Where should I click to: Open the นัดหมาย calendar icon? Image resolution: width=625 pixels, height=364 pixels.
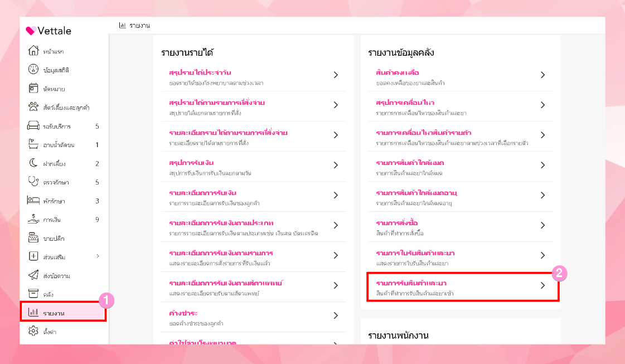click(33, 89)
